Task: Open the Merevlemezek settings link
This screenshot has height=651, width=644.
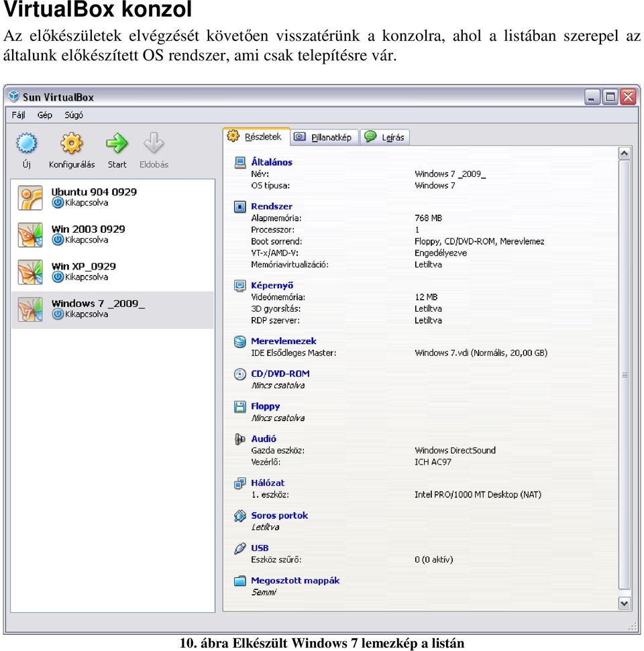Action: pos(284,341)
